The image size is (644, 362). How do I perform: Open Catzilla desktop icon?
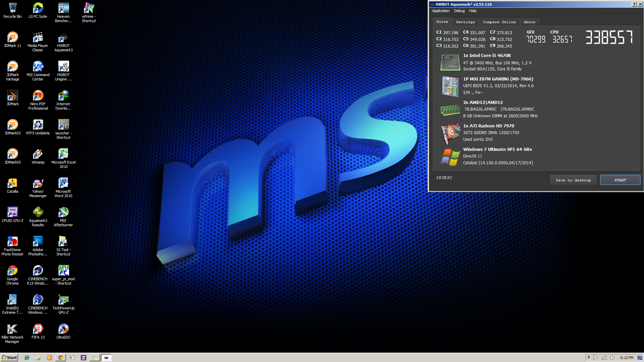point(12,185)
